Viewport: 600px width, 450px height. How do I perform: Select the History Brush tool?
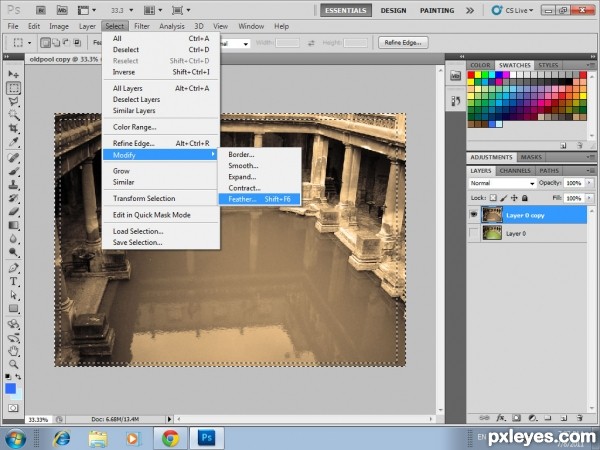coord(14,198)
